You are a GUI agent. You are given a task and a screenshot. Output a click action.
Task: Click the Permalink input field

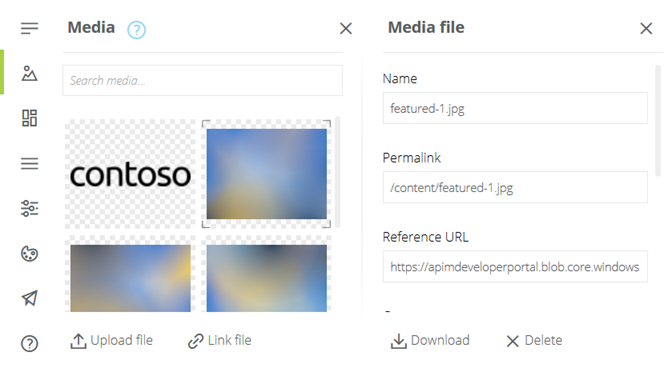click(x=515, y=188)
